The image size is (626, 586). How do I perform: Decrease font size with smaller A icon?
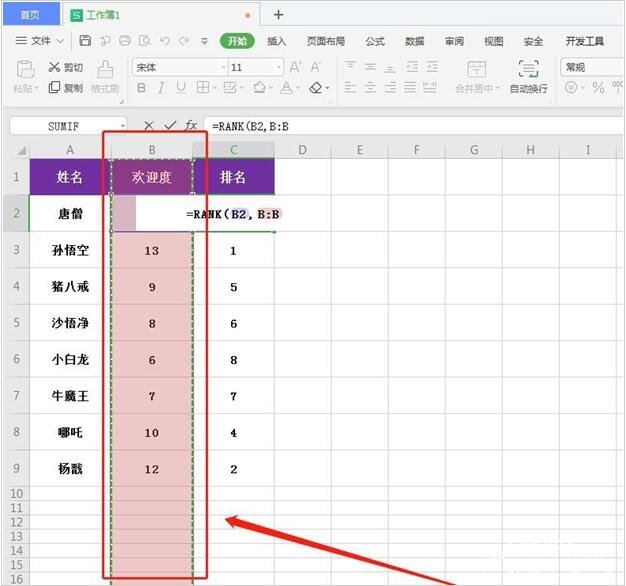tap(315, 67)
